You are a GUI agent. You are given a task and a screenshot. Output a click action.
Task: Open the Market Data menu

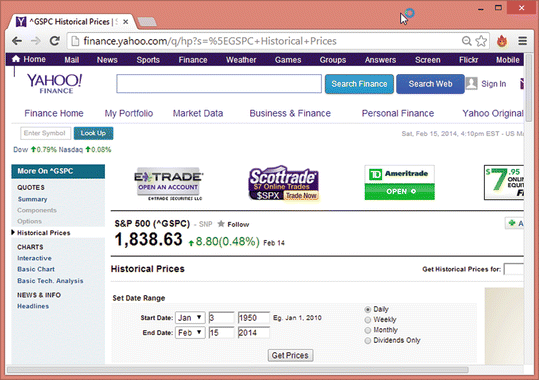[x=198, y=113]
